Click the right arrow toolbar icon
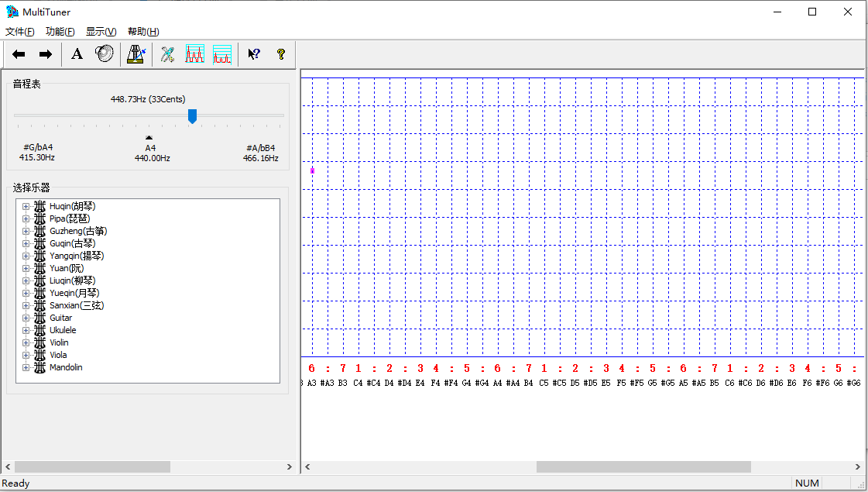The width and height of the screenshot is (868, 492). [46, 54]
